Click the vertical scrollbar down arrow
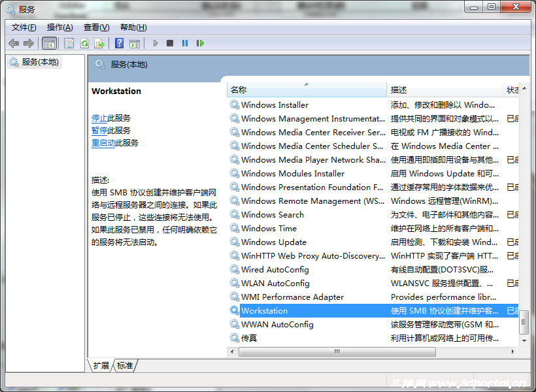Image resolution: width=536 pixels, height=392 pixels. pos(524,340)
